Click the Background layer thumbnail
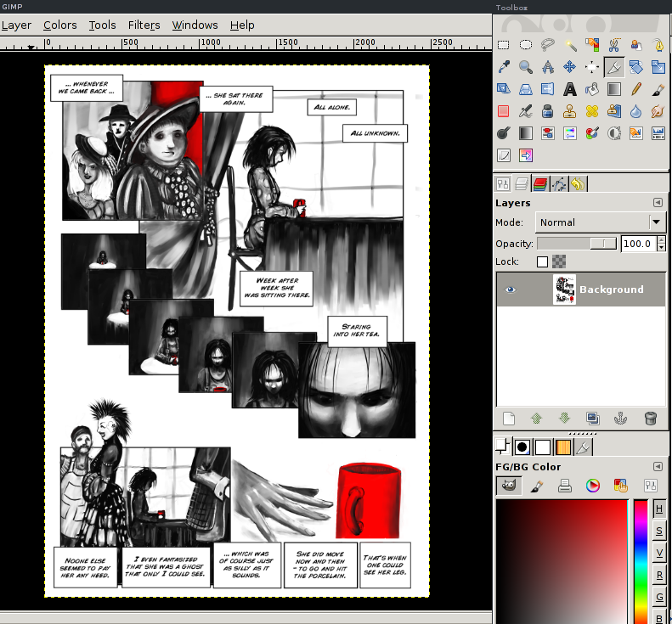The image size is (672, 624). point(564,290)
